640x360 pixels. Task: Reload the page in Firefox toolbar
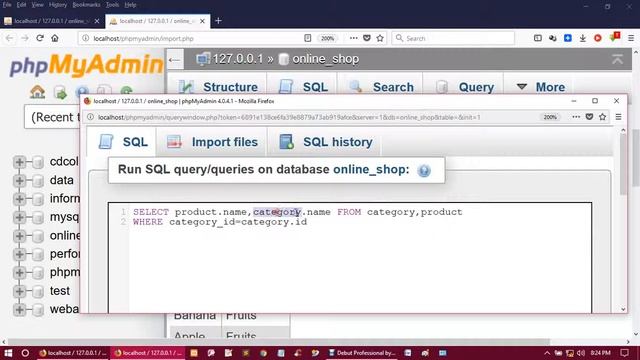pos(40,38)
